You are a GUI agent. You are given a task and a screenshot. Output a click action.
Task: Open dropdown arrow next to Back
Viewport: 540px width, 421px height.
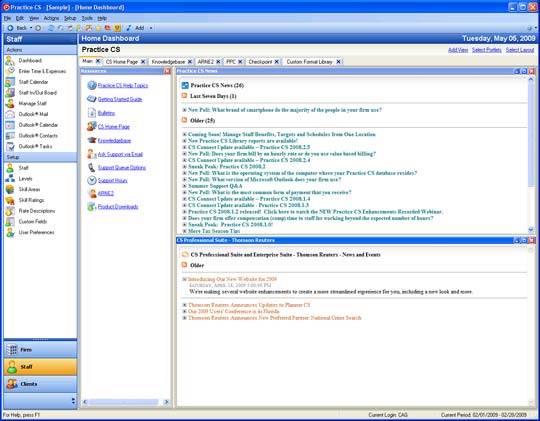tap(31, 28)
